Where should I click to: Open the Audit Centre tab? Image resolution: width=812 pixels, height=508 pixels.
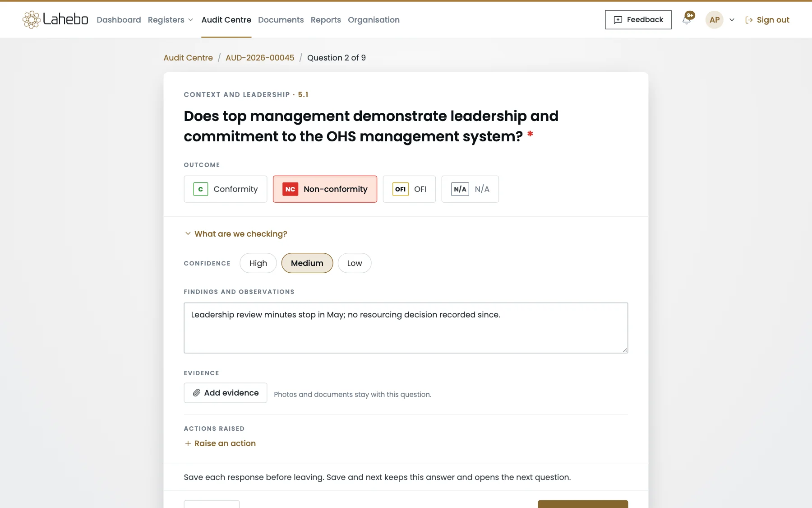coord(226,20)
